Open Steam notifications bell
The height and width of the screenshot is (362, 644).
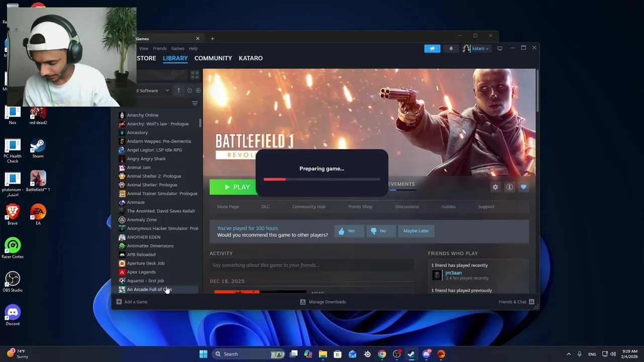(451, 48)
